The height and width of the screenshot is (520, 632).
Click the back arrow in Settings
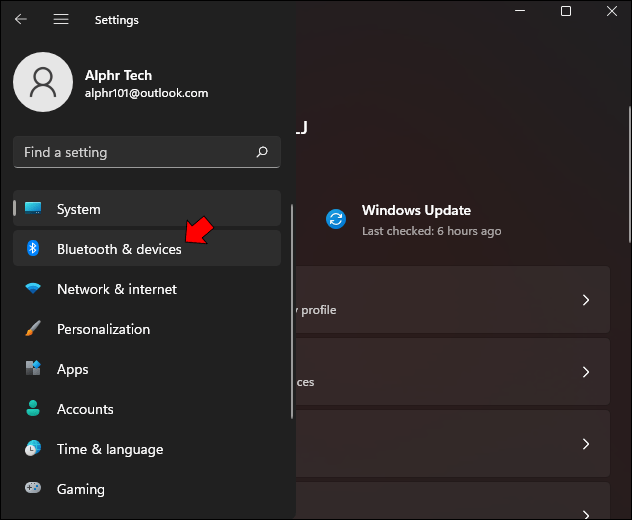point(21,19)
